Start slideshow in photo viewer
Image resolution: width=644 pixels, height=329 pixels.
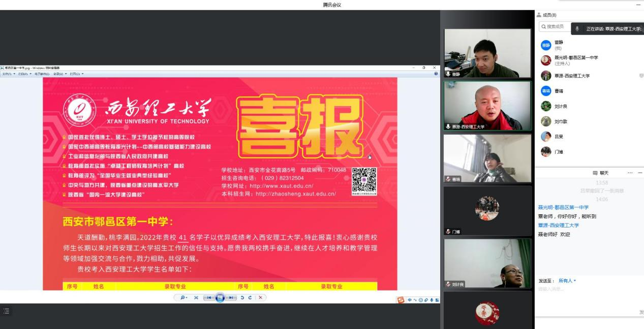pyautogui.click(x=220, y=298)
